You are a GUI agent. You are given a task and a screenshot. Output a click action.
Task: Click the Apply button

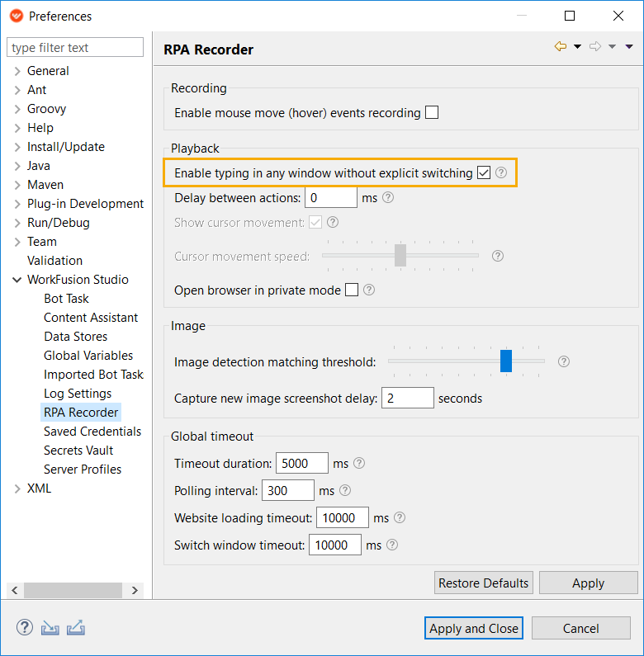pos(589,583)
